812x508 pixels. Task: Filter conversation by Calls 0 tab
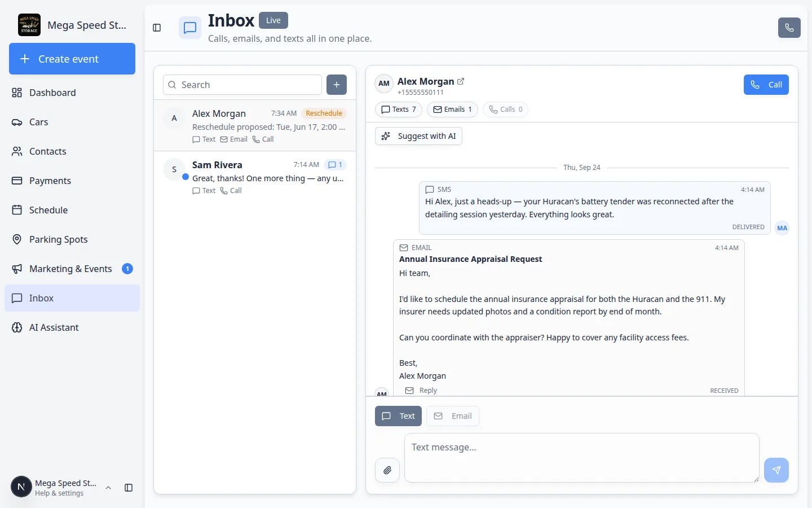[x=505, y=110]
